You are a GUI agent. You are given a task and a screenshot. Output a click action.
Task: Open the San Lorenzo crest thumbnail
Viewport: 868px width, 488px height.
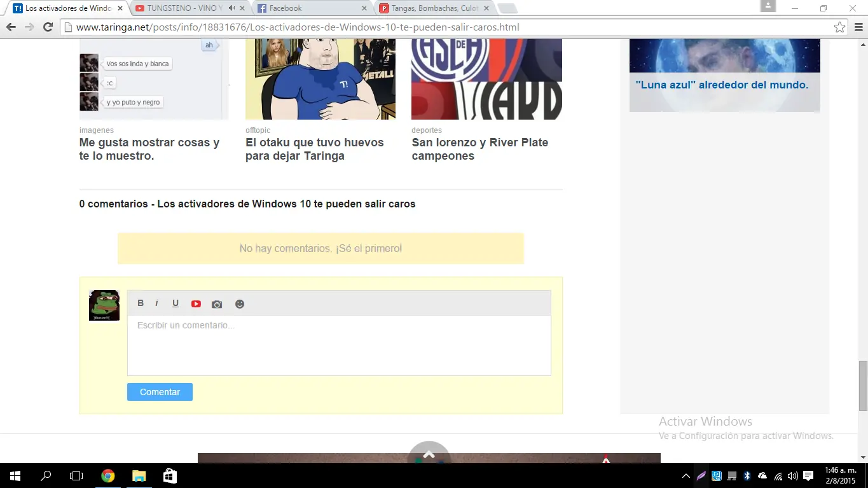487,79
